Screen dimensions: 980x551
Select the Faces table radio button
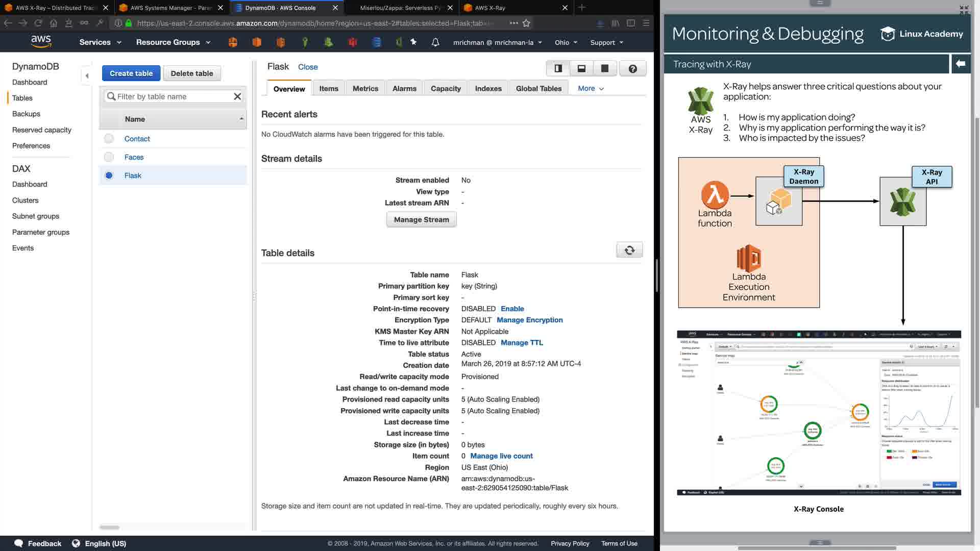[x=109, y=157]
